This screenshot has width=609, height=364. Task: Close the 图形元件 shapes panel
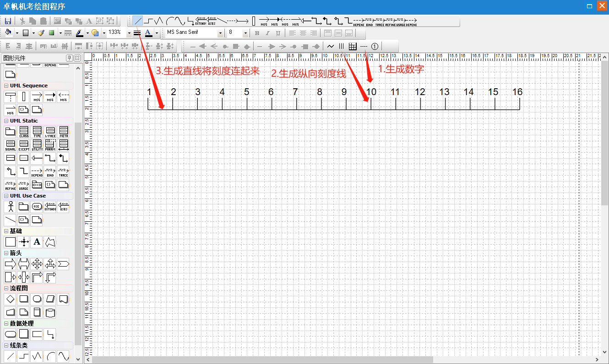(77, 58)
